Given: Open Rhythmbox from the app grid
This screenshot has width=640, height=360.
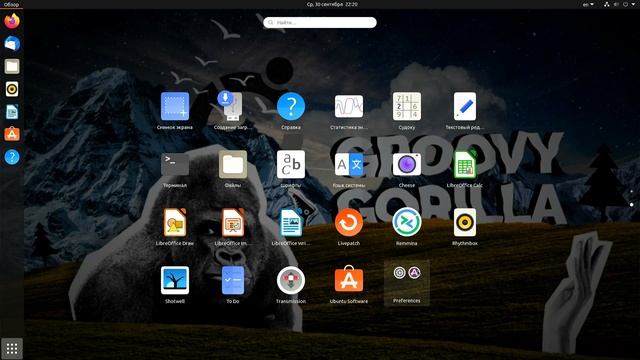Looking at the screenshot, I should 464,226.
